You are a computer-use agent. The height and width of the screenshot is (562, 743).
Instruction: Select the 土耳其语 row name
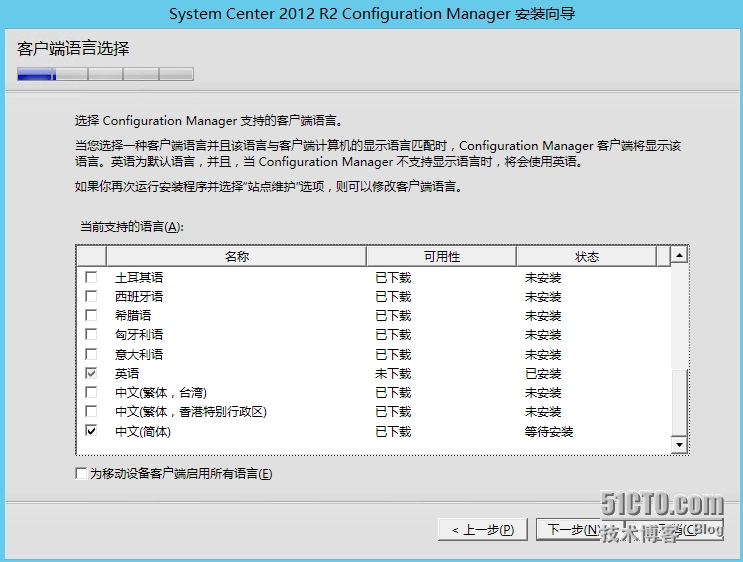139,278
